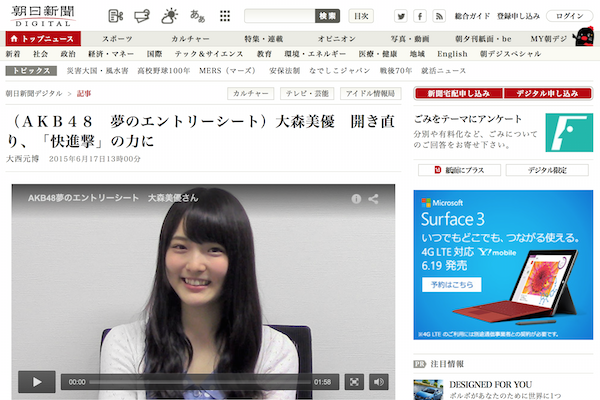Click the black bird mascot icon
The width and height of the screenshot is (600, 400).
[x=583, y=37]
